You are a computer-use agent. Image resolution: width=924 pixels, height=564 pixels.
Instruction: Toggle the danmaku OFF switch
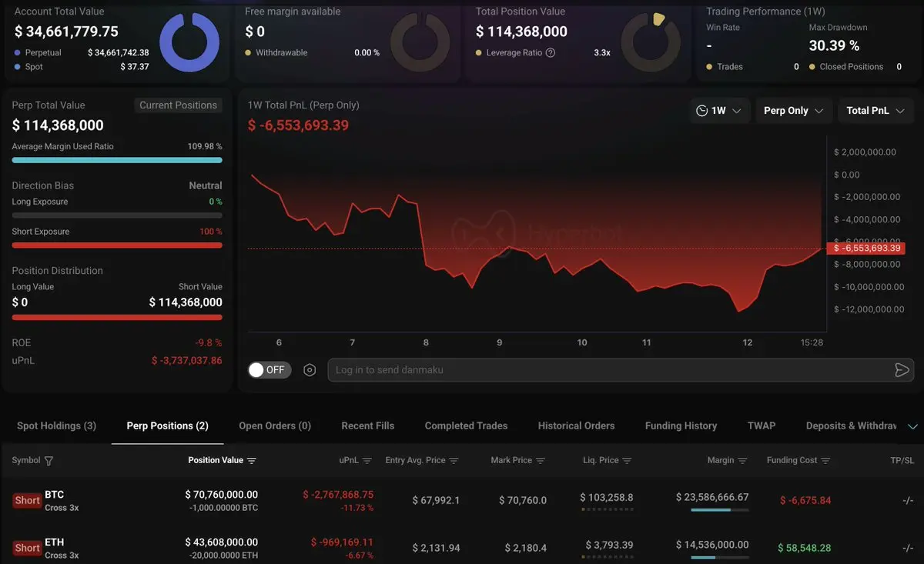[269, 370]
